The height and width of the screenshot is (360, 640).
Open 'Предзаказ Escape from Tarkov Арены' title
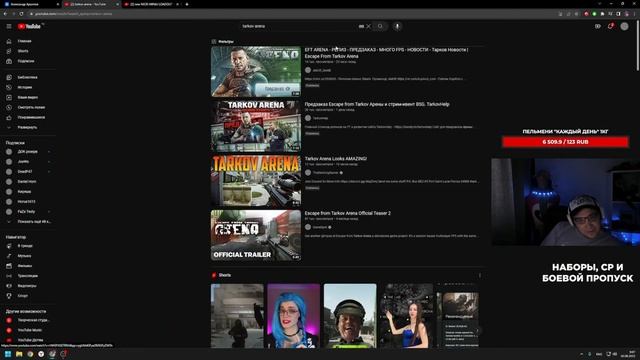(377, 104)
